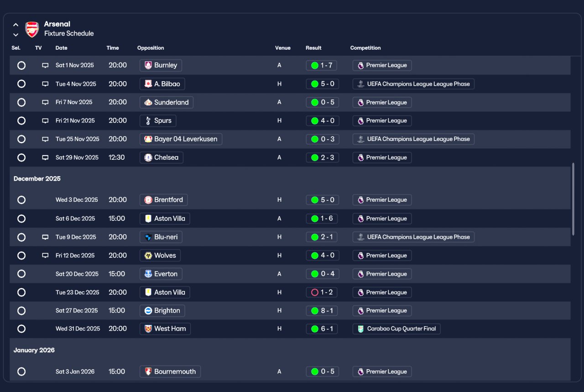The height and width of the screenshot is (392, 584).
Task: Select the radio button for the West Ham fixture
Action: tap(21, 329)
